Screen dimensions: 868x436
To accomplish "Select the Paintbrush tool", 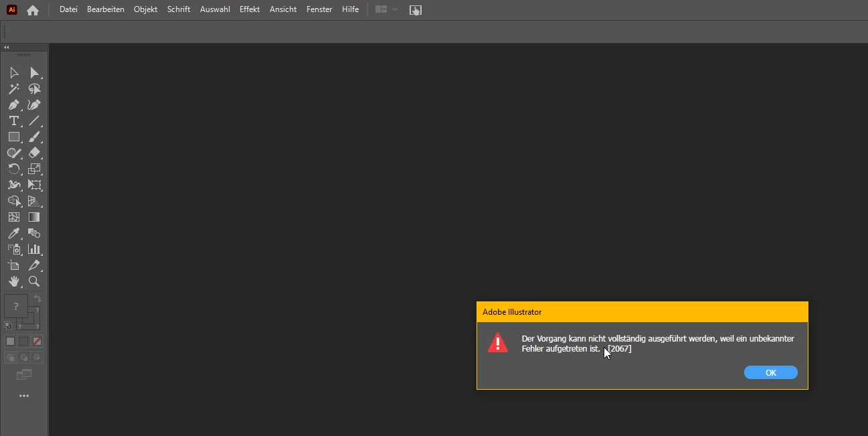I will [x=34, y=137].
